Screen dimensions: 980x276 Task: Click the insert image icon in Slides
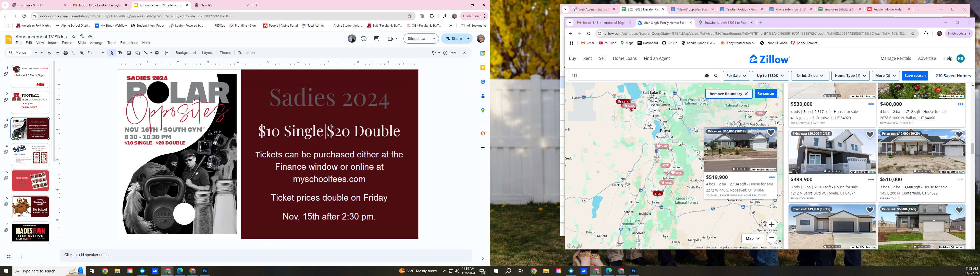129,53
